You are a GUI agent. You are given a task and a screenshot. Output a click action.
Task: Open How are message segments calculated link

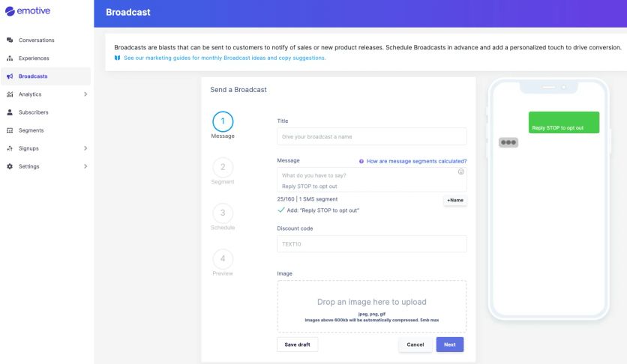[x=416, y=161]
